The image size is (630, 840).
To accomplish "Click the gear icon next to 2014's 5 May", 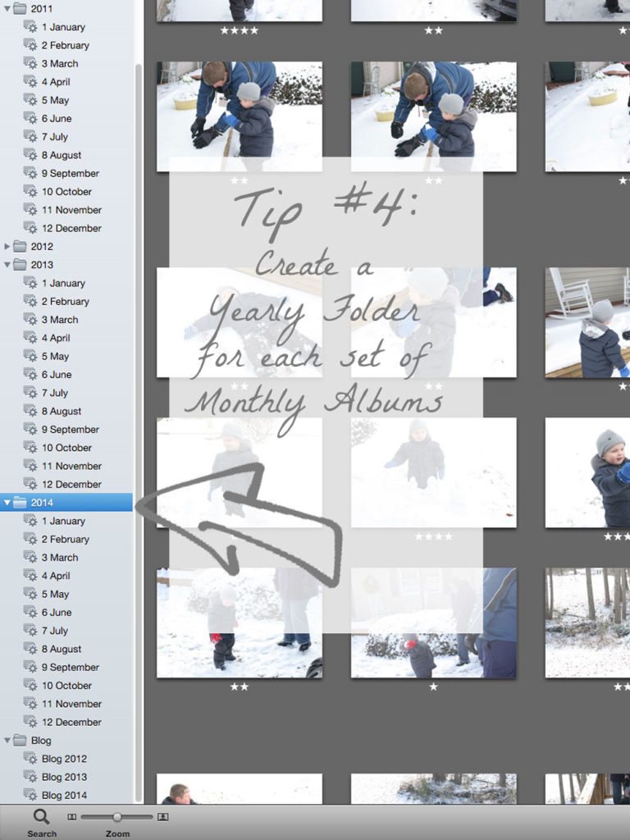I will [x=30, y=594].
